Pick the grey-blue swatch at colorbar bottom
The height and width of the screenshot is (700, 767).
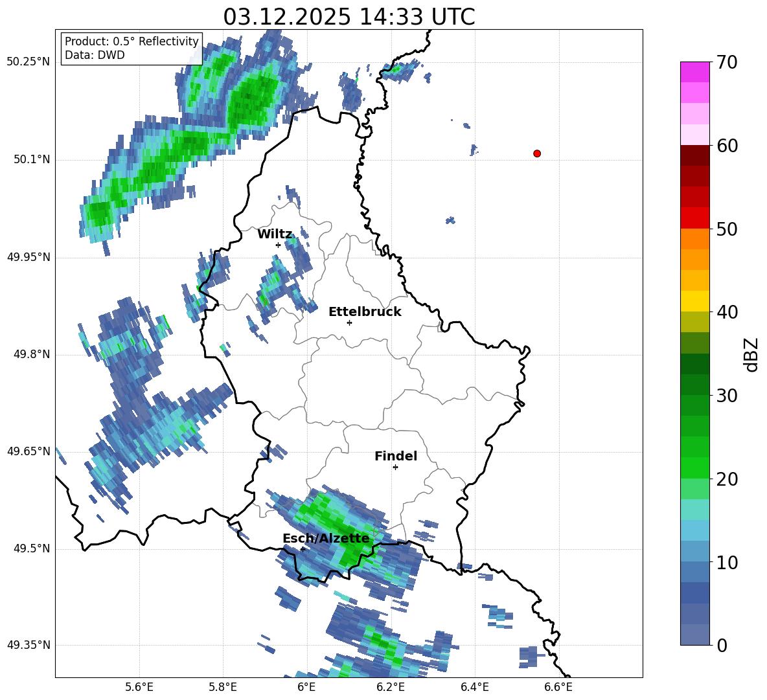click(x=694, y=635)
